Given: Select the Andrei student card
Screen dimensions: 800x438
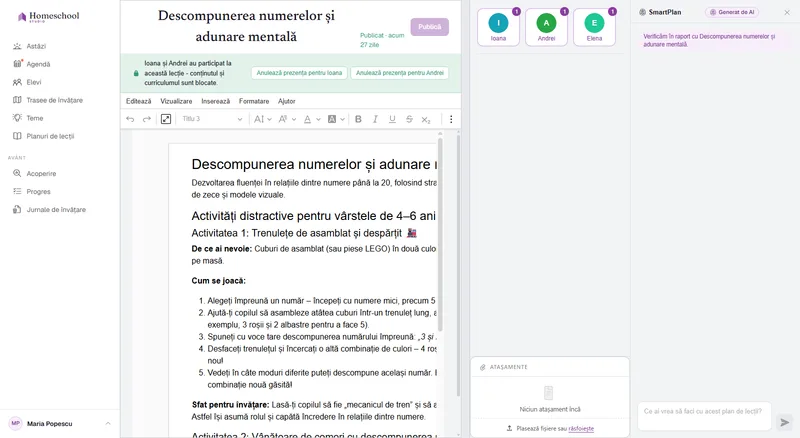Looking at the screenshot, I should pos(546,27).
